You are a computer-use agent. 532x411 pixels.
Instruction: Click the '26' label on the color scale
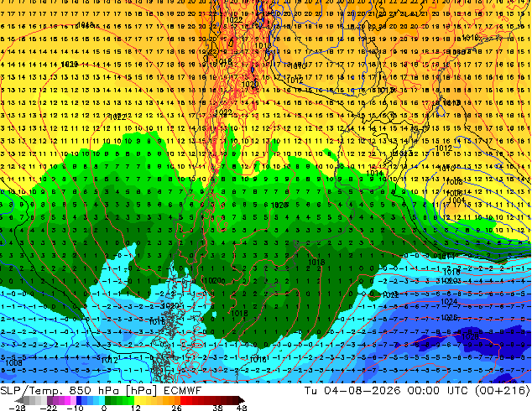(x=176, y=408)
